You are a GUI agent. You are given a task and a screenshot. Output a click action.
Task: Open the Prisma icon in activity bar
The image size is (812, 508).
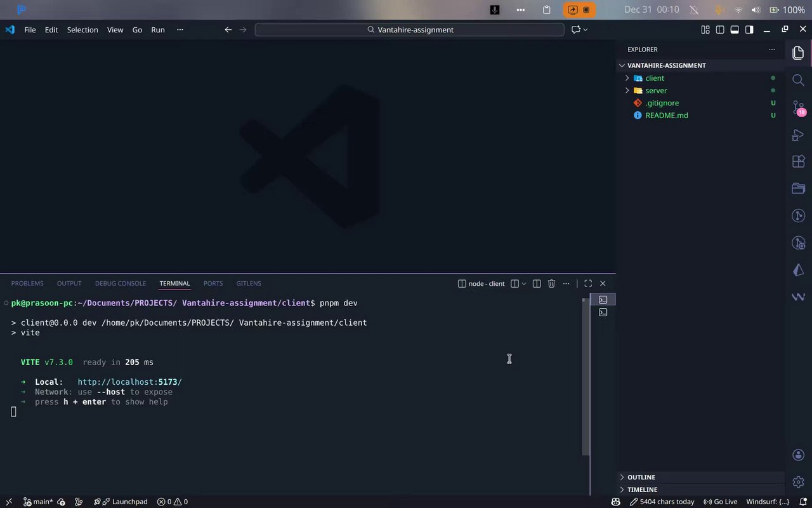(798, 271)
